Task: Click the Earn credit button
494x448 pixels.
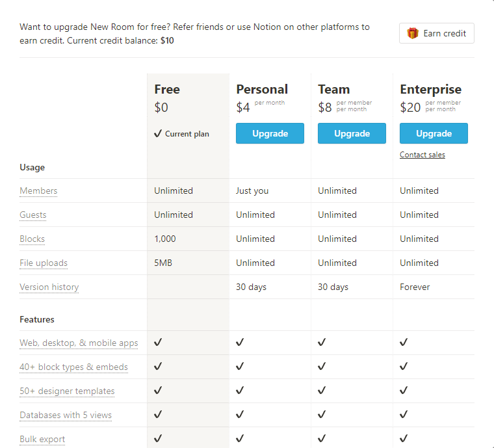Action: [436, 33]
